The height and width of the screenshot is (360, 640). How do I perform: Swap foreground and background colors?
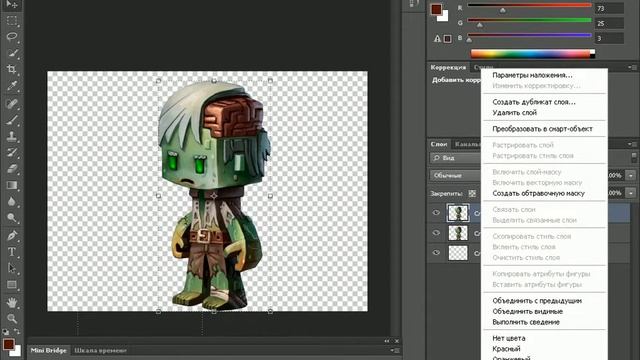coord(17,331)
